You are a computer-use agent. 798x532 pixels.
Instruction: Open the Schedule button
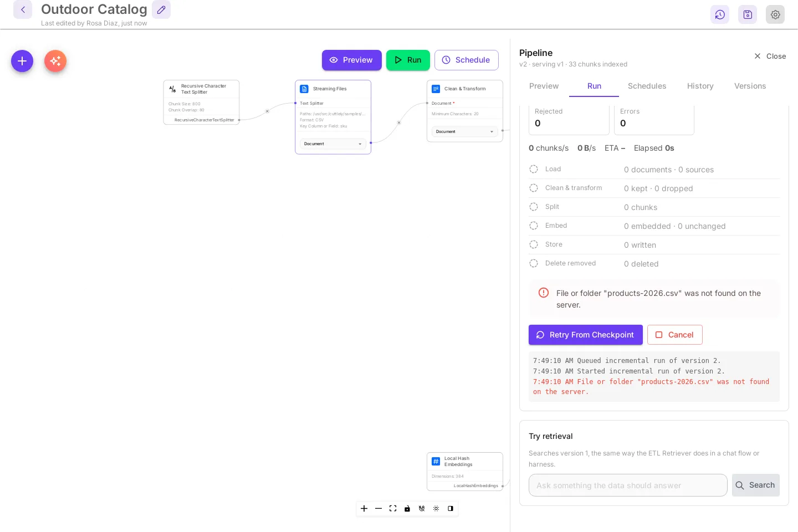(x=467, y=60)
